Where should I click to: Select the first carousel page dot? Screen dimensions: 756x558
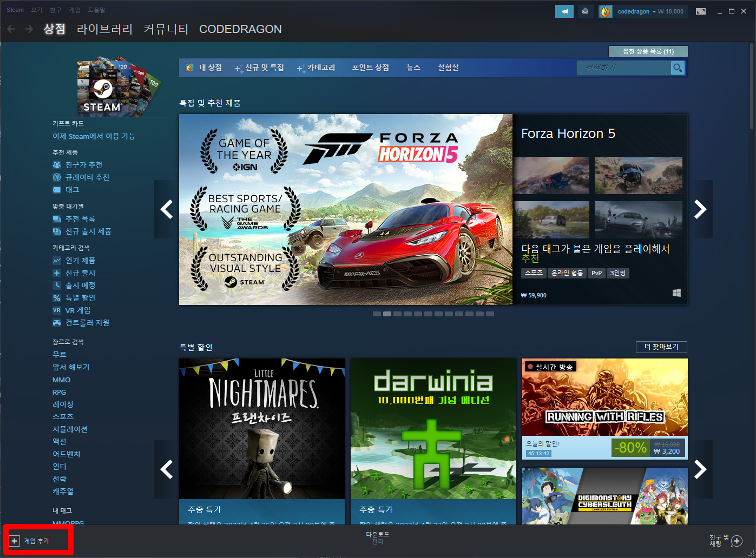(x=377, y=314)
